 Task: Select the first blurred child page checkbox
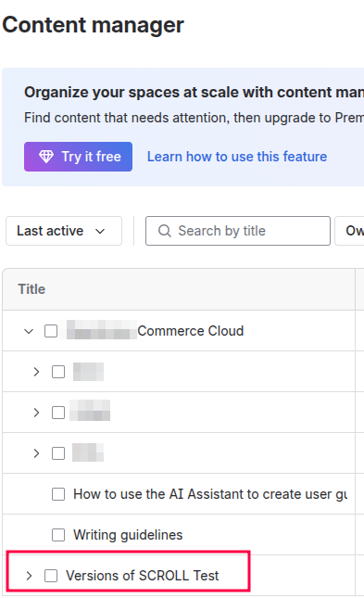[x=58, y=372]
